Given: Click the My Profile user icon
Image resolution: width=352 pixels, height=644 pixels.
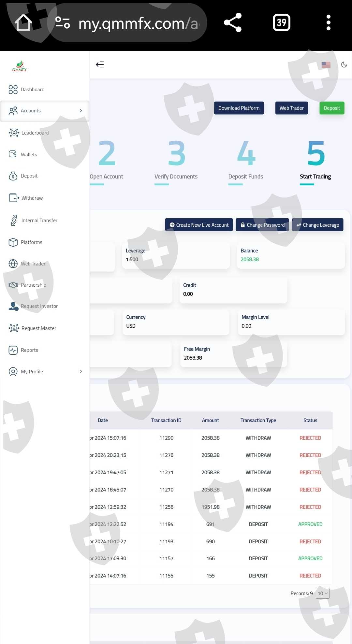Looking at the screenshot, I should pyautogui.click(x=13, y=372).
